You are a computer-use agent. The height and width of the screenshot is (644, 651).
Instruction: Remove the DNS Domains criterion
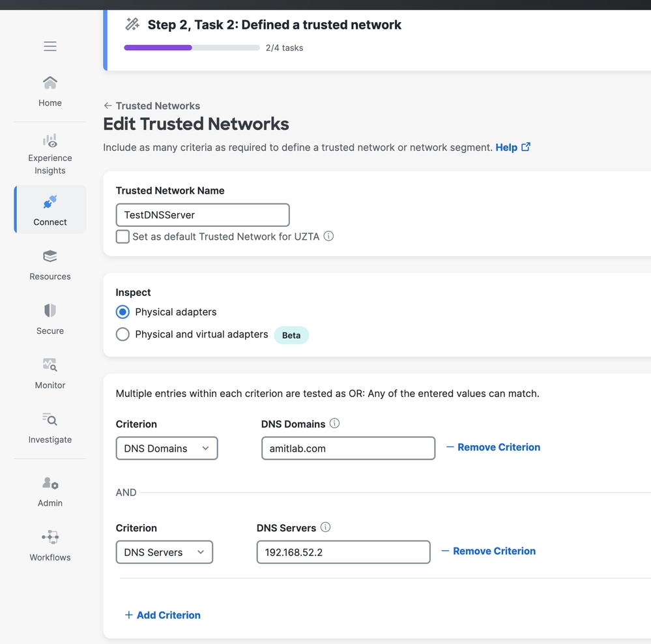[x=493, y=447]
